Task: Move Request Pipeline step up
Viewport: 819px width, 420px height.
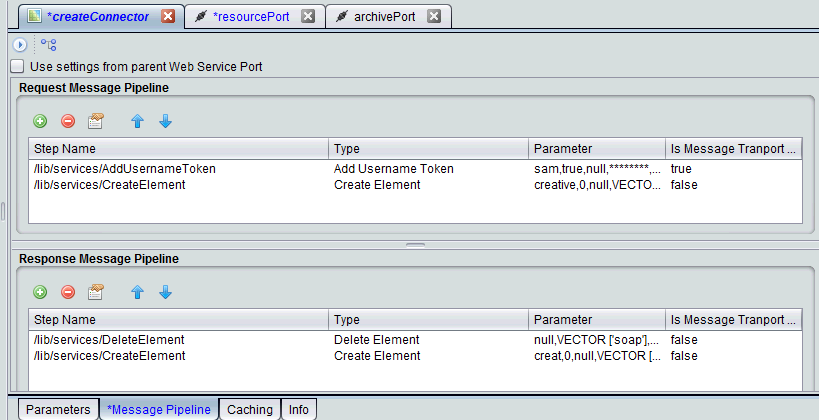Action: point(137,121)
